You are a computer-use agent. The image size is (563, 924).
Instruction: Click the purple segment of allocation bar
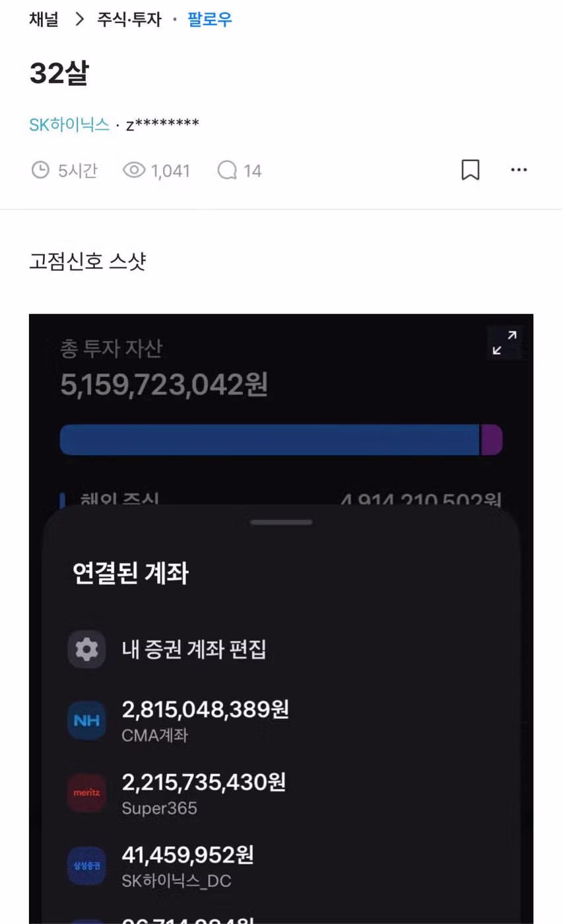point(492,440)
